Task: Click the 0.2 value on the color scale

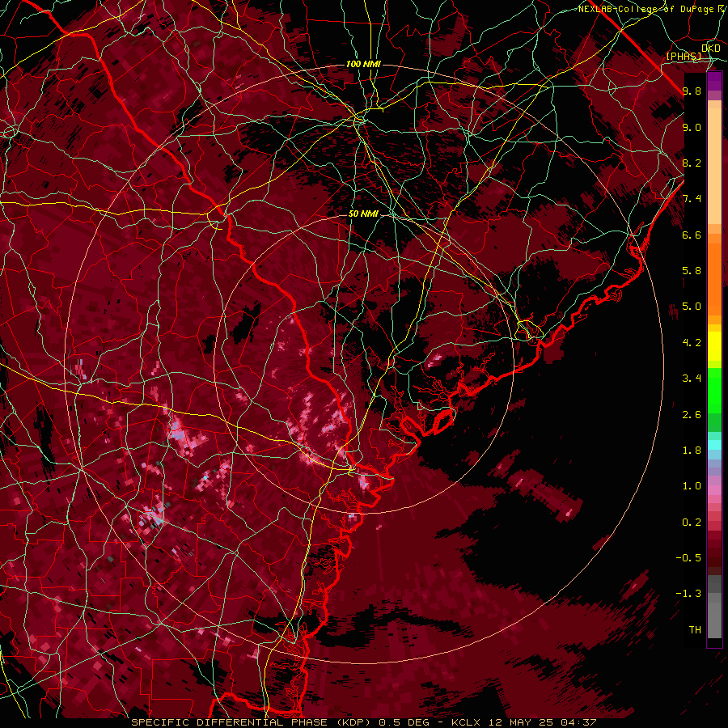Action: (692, 523)
